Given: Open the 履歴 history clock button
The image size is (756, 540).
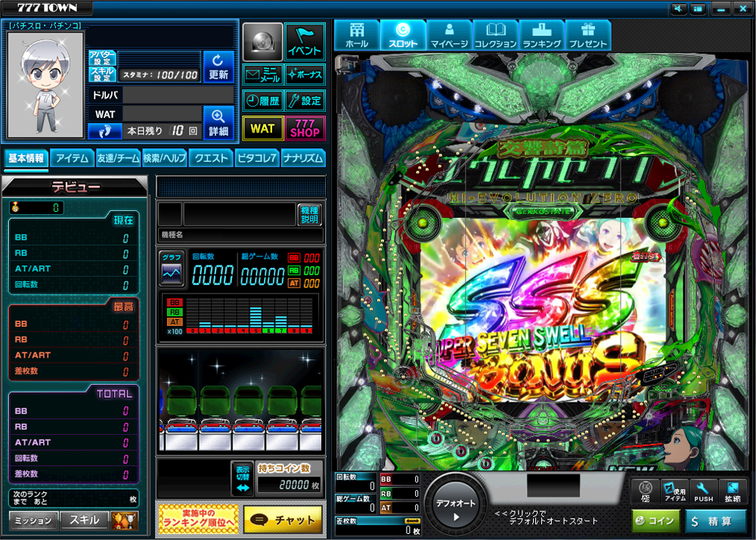Looking at the screenshot, I should coord(262,101).
